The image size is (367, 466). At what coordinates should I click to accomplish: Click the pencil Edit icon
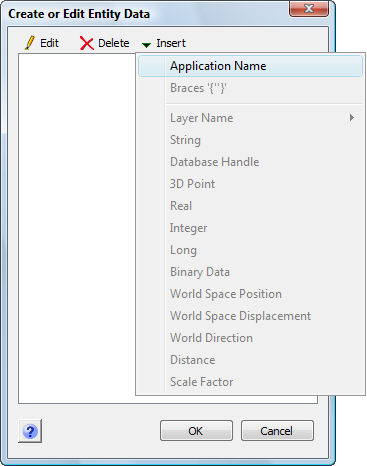pyautogui.click(x=30, y=43)
